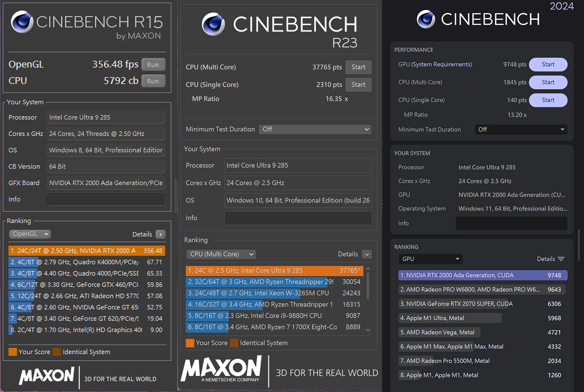Open the Minimum Test Duration dropdown in R23

point(315,129)
